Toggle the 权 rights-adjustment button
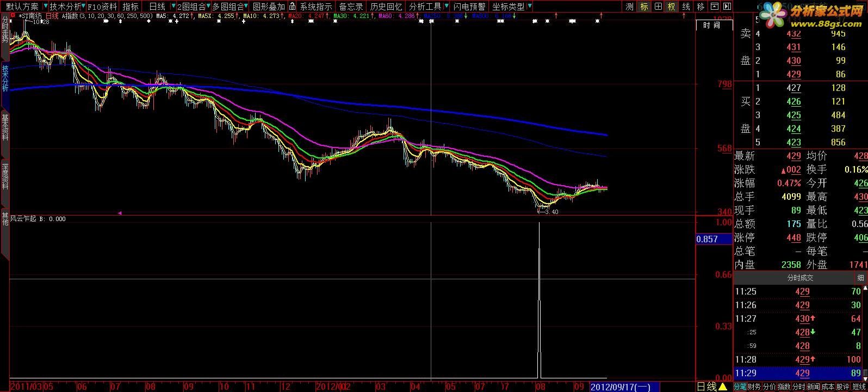This screenshot has height=392, width=868. (x=672, y=7)
